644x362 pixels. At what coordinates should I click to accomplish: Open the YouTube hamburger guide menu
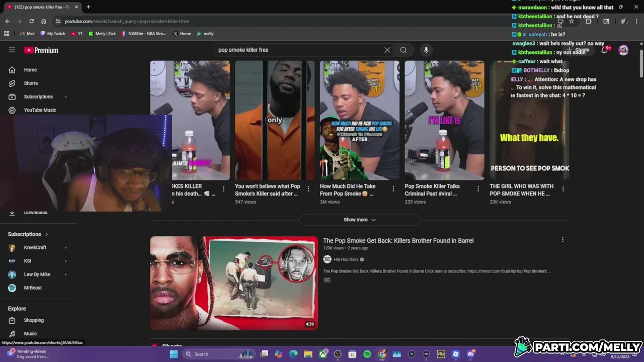click(12, 50)
